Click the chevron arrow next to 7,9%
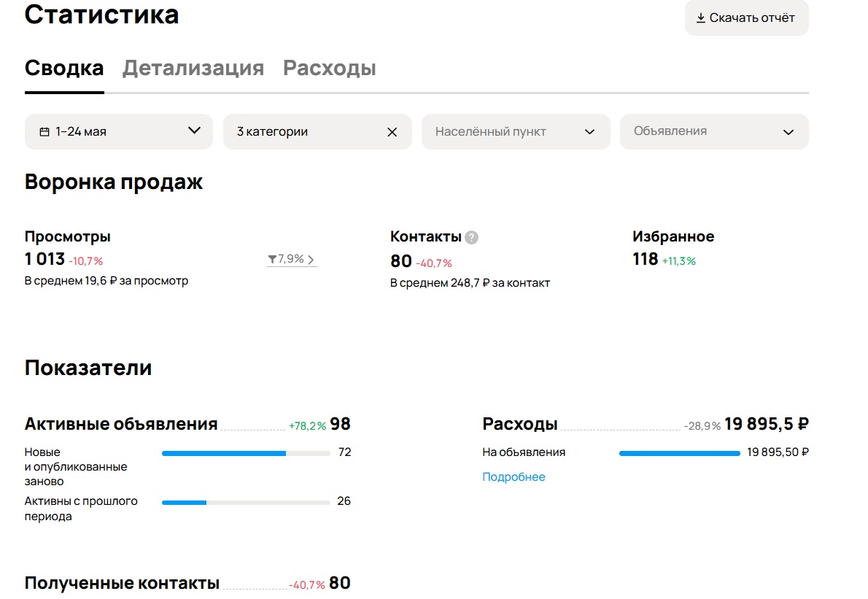The width and height of the screenshot is (868, 599). tap(311, 260)
